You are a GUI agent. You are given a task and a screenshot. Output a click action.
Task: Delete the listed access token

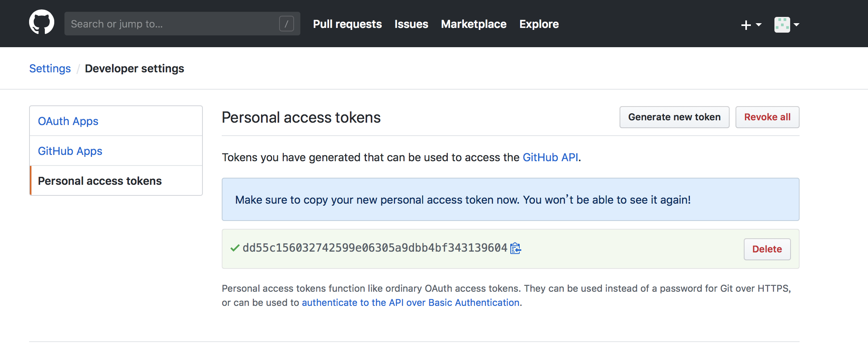point(767,249)
